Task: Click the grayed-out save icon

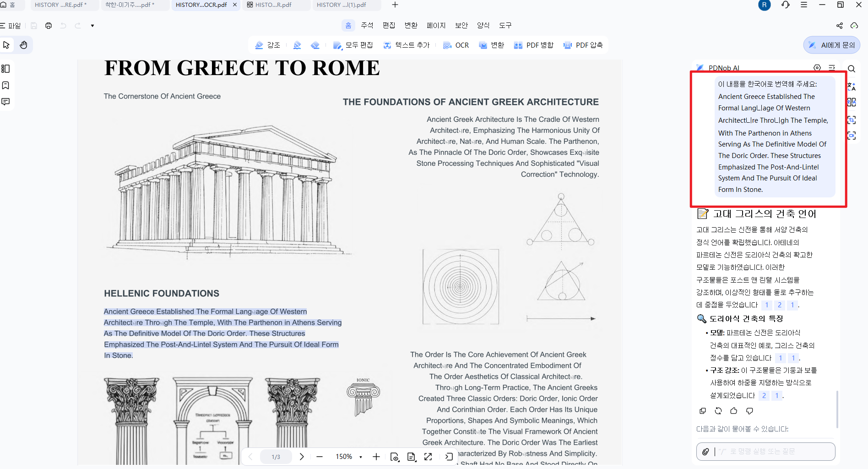Action: [34, 26]
